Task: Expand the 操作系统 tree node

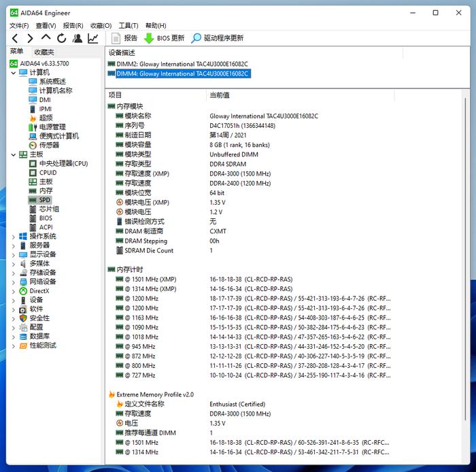Action: click(x=14, y=237)
